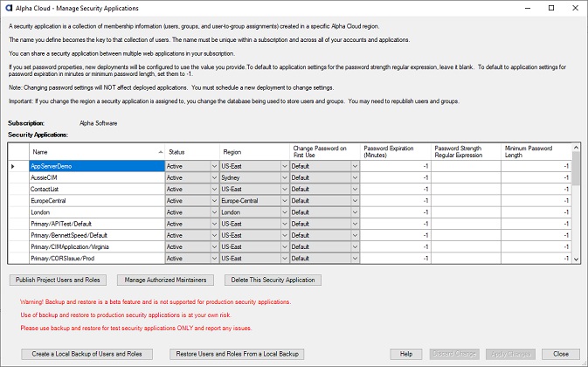Select the Primary/BennettSpeed/Default name cell

(x=97, y=235)
